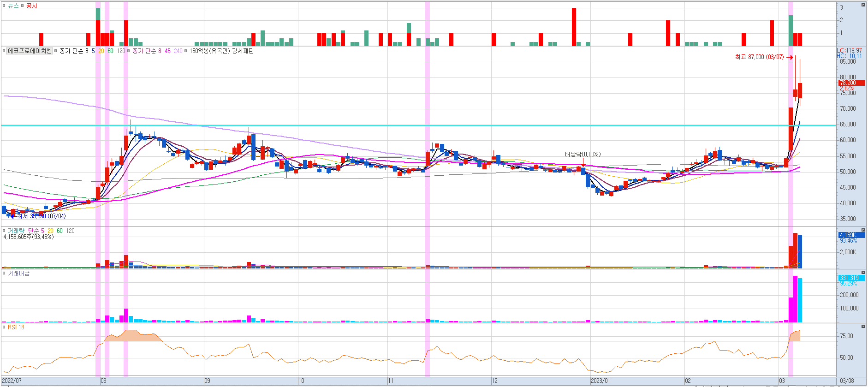Close the 거래대금 pane X icon
The width and height of the screenshot is (868, 387).
(863, 272)
